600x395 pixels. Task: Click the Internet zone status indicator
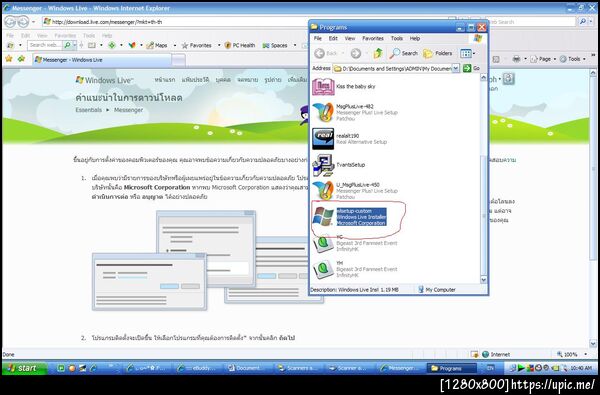(496, 354)
